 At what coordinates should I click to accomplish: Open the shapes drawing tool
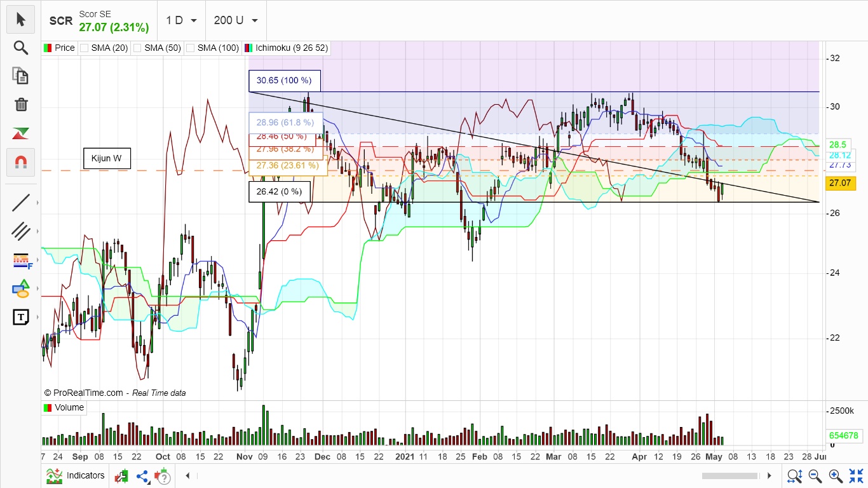(20, 288)
